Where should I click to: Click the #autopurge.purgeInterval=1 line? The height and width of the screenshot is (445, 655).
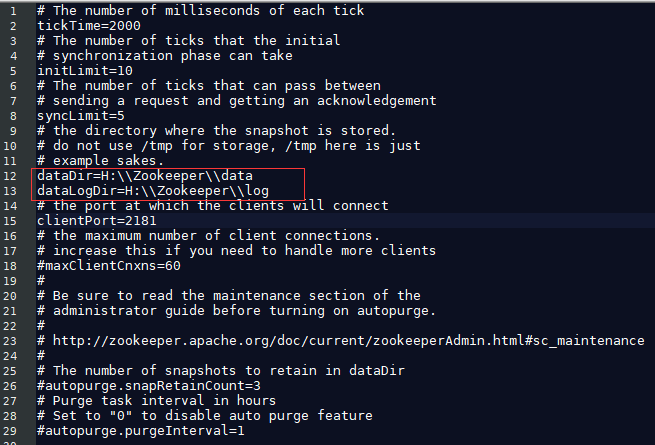(141, 431)
